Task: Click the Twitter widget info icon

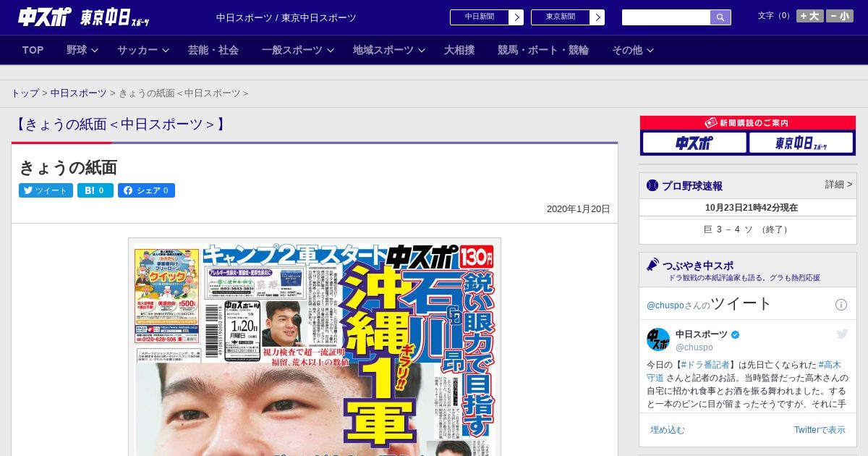Action: [x=841, y=305]
